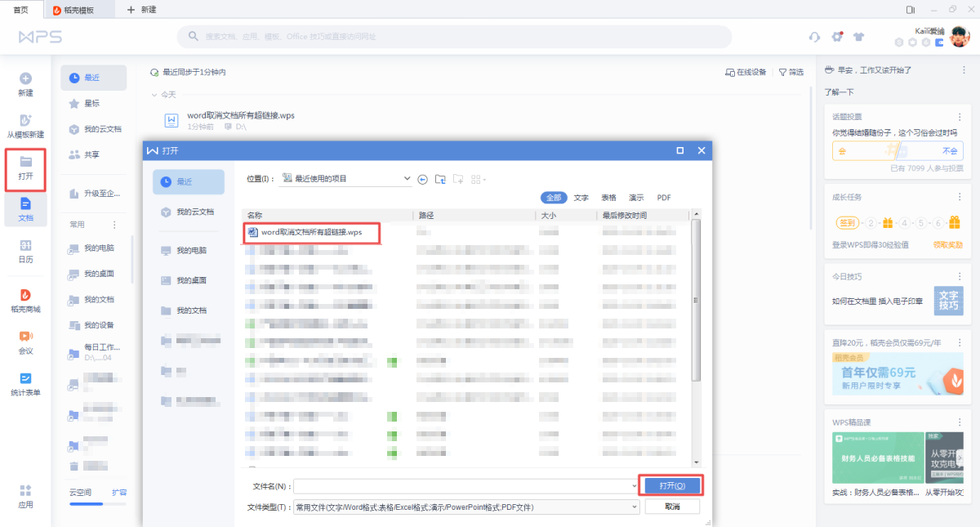Collapse the 今天 group in recent list
The height and width of the screenshot is (527, 980).
[155, 95]
